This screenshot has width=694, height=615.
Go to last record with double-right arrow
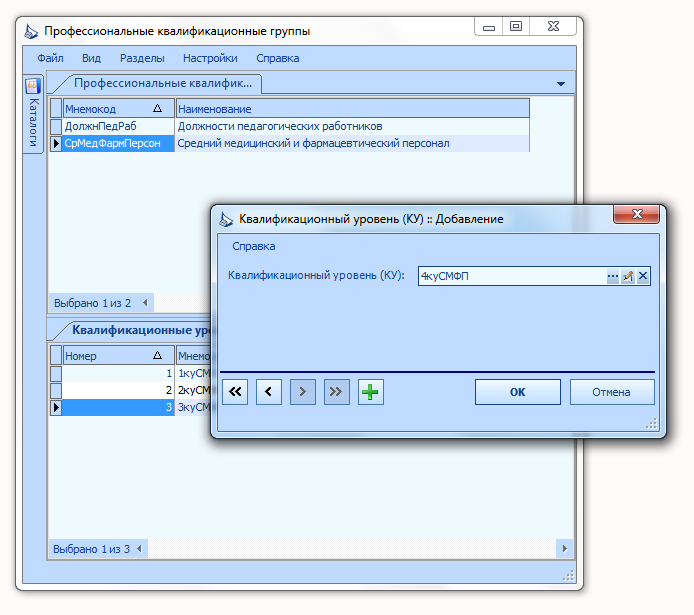coord(336,392)
